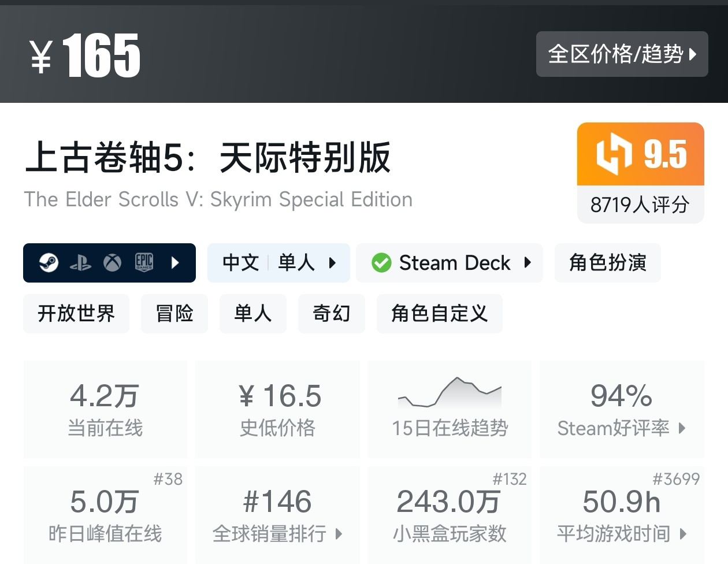Expand the platforms list arrow
728x568 pixels.
coord(176,263)
